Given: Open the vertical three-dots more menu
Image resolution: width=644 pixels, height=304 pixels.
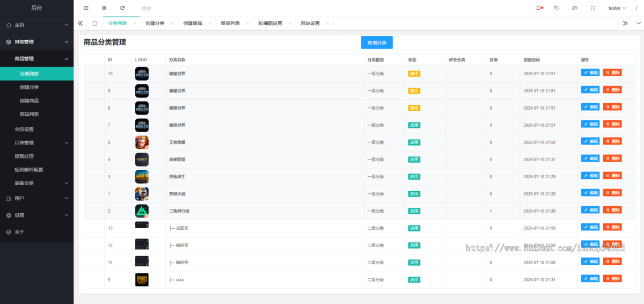Looking at the screenshot, I should (636, 8).
